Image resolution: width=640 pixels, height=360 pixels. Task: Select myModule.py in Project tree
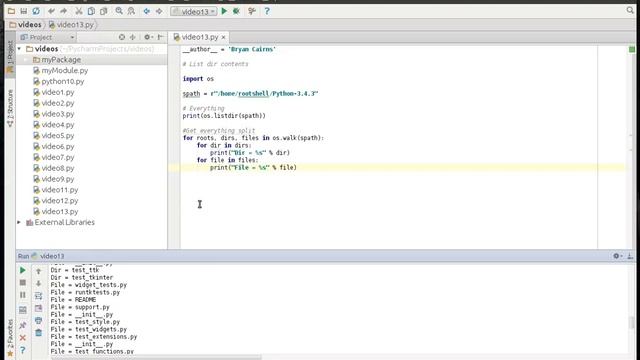61,70
